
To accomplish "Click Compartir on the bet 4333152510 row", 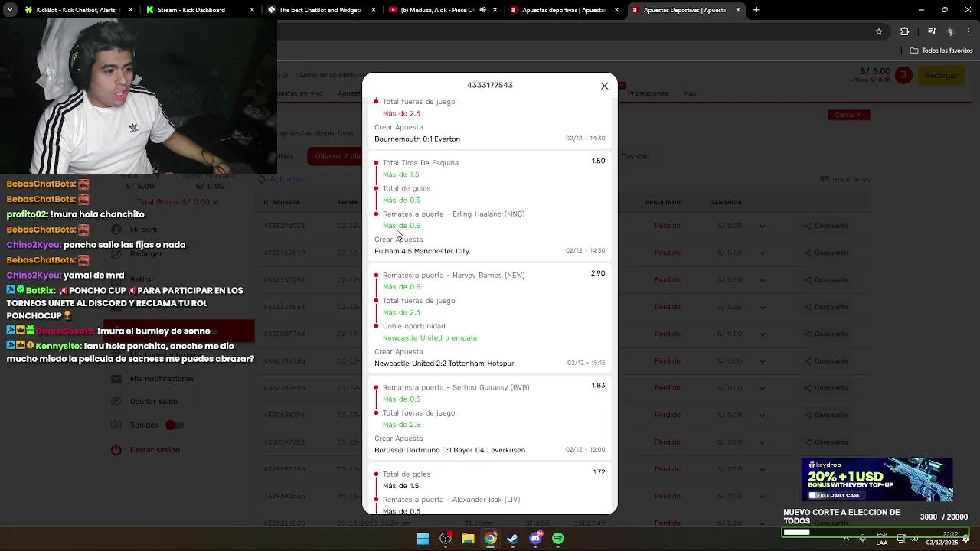I will (x=826, y=253).
